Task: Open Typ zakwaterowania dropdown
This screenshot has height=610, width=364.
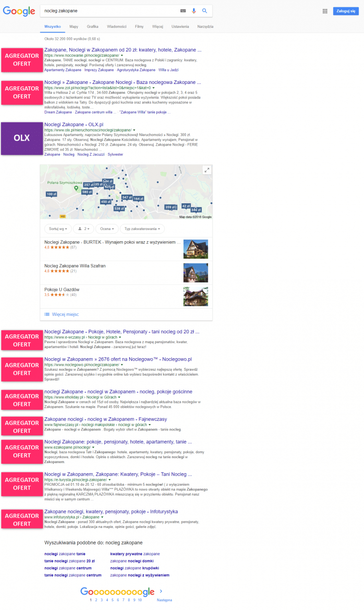Action: [143, 229]
